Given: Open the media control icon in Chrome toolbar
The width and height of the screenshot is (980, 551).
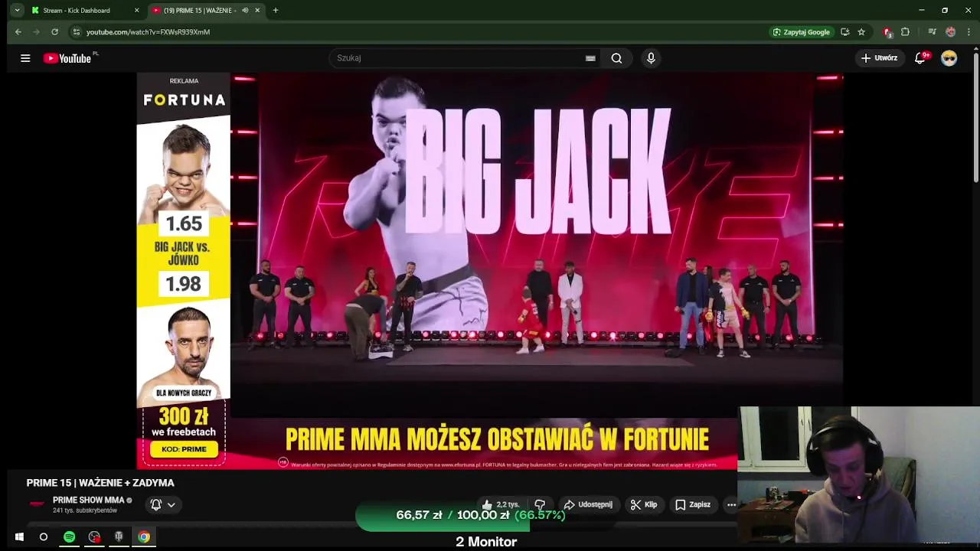Looking at the screenshot, I should coord(932,32).
